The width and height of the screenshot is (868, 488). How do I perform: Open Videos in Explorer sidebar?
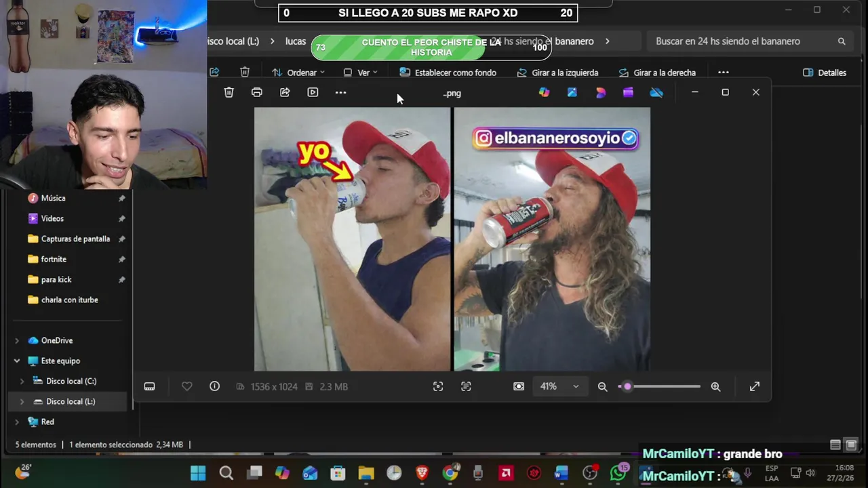coord(52,218)
